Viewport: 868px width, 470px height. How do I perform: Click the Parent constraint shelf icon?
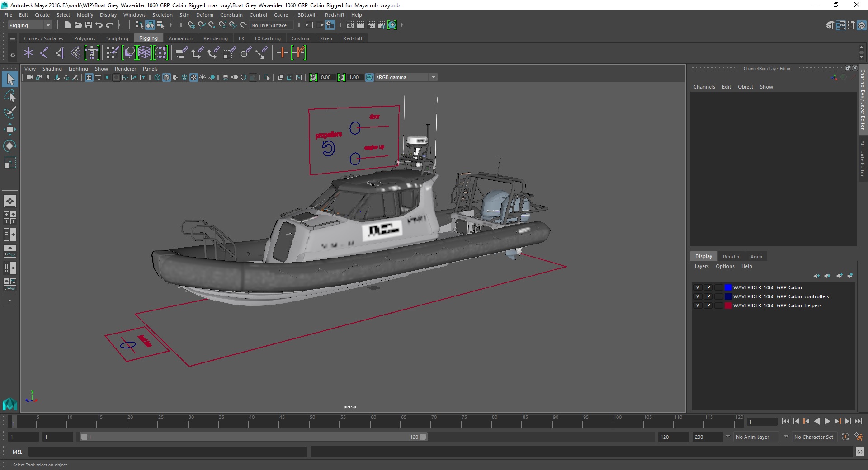[181, 53]
